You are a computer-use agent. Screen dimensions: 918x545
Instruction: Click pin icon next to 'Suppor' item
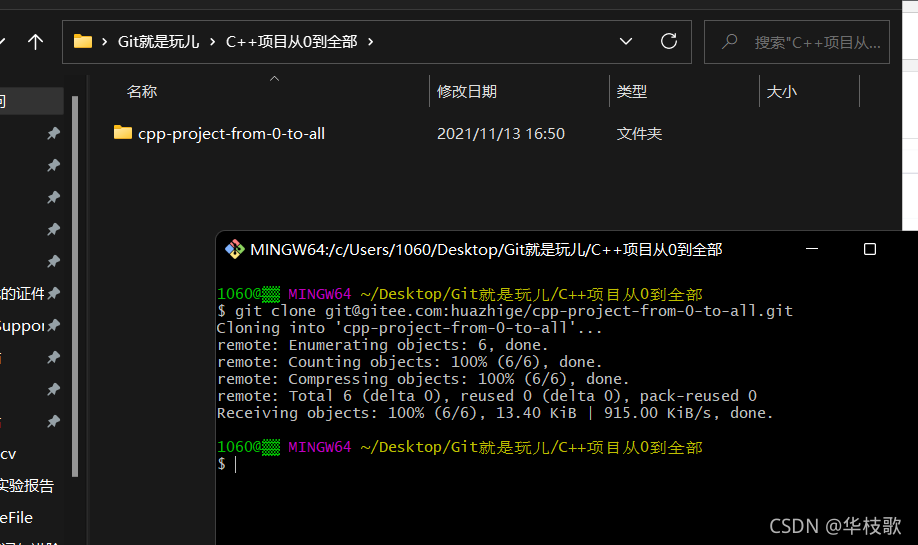click(53, 325)
